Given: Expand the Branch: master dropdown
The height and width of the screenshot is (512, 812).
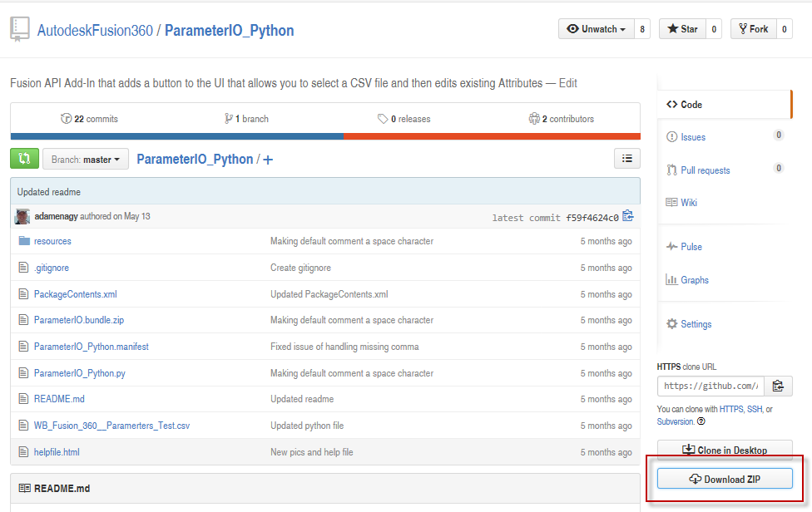Looking at the screenshot, I should (86, 159).
